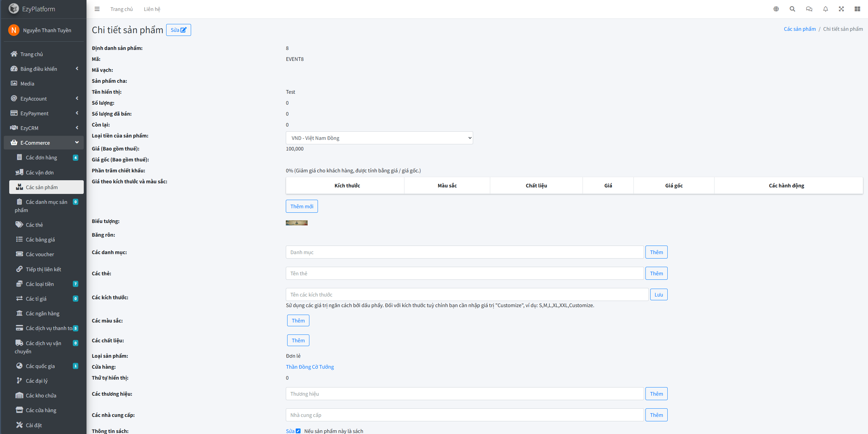The image size is (868, 434).
Task: Open the language globe icon
Action: click(x=776, y=9)
